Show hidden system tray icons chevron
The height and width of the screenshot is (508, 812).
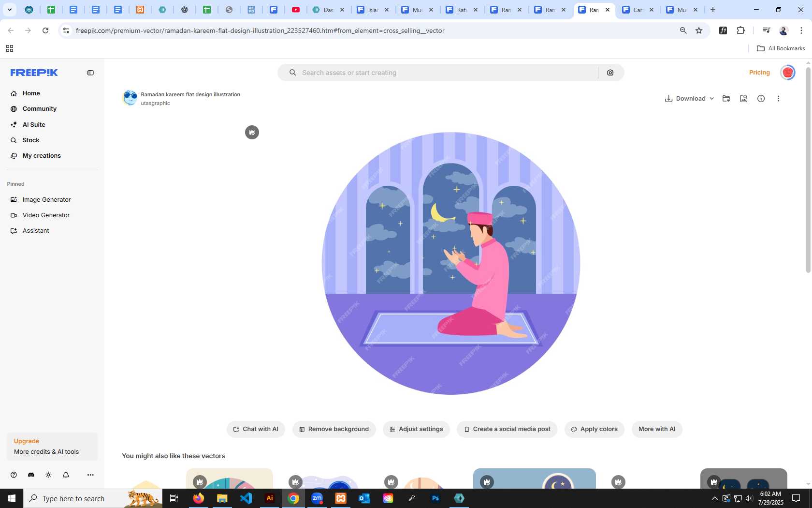point(714,498)
